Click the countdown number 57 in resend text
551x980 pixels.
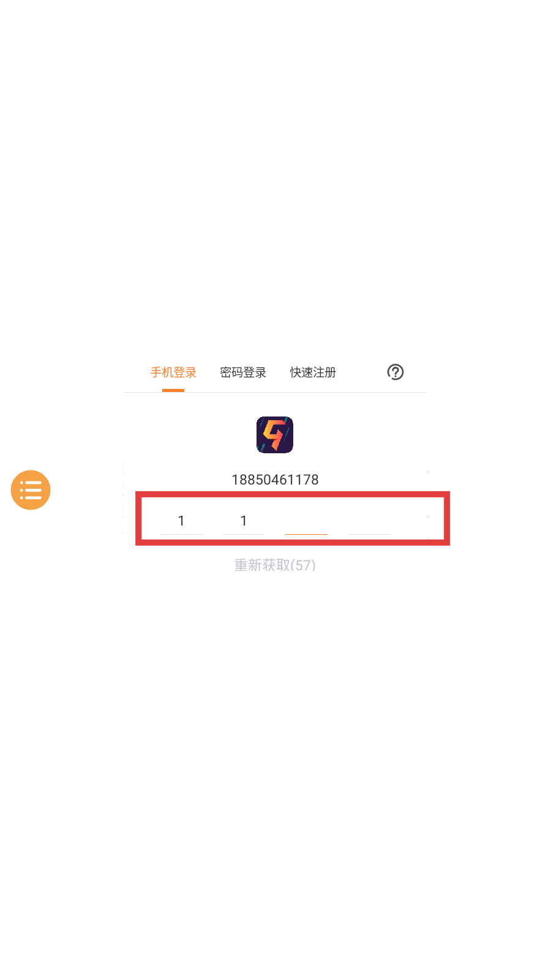coord(302,565)
